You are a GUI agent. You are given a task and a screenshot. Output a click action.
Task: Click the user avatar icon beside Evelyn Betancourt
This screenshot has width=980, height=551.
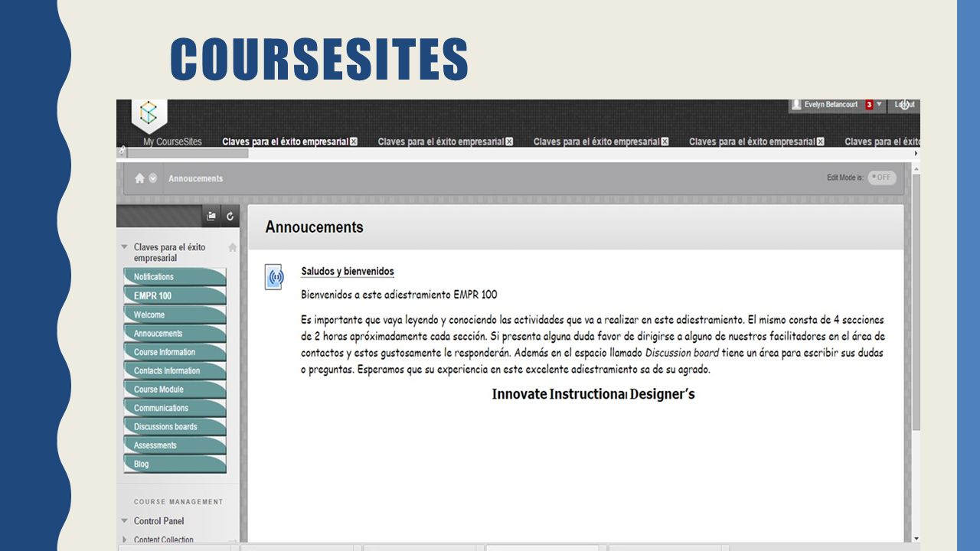[796, 105]
